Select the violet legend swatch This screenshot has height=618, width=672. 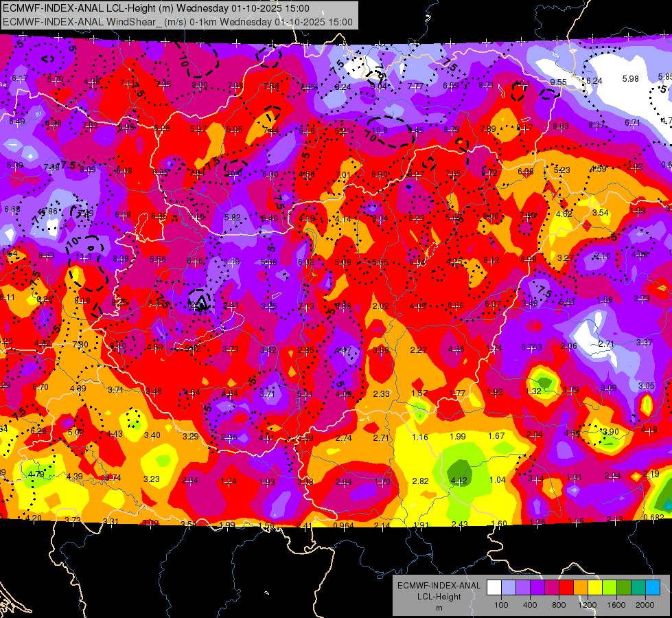pos(537,588)
